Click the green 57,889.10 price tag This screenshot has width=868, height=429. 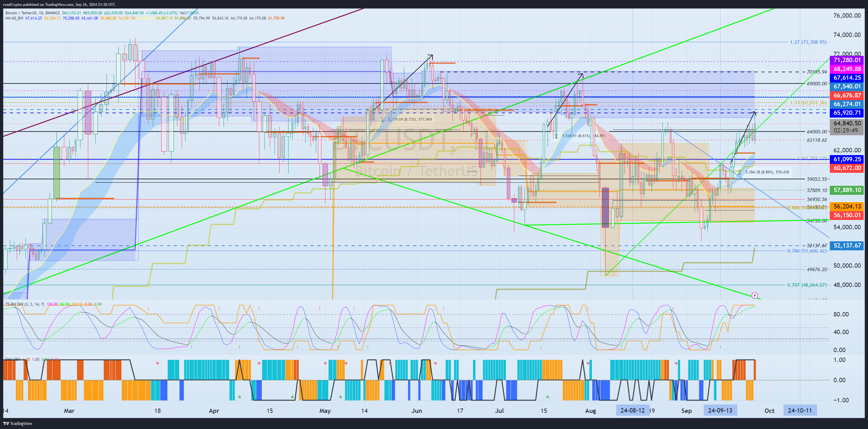tap(847, 190)
